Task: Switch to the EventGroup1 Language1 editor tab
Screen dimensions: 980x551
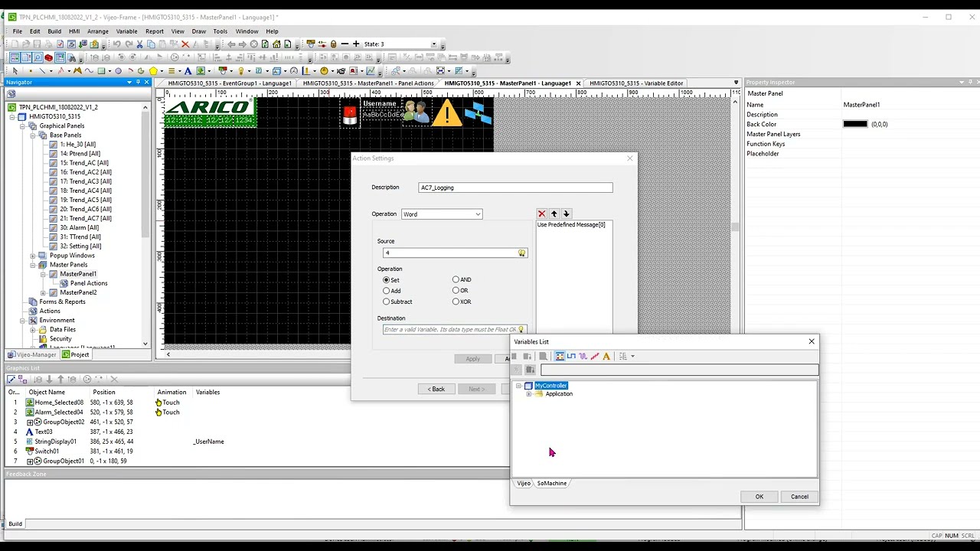Action: tap(230, 83)
